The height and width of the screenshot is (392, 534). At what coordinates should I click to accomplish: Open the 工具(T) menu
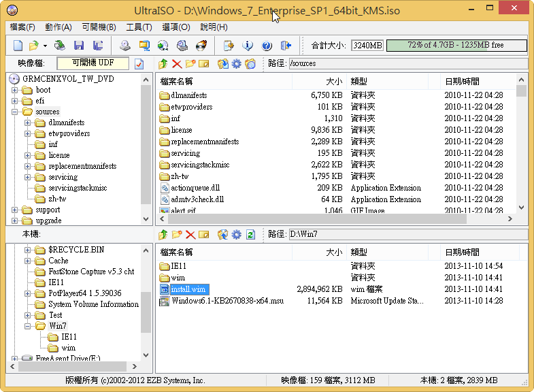(139, 27)
